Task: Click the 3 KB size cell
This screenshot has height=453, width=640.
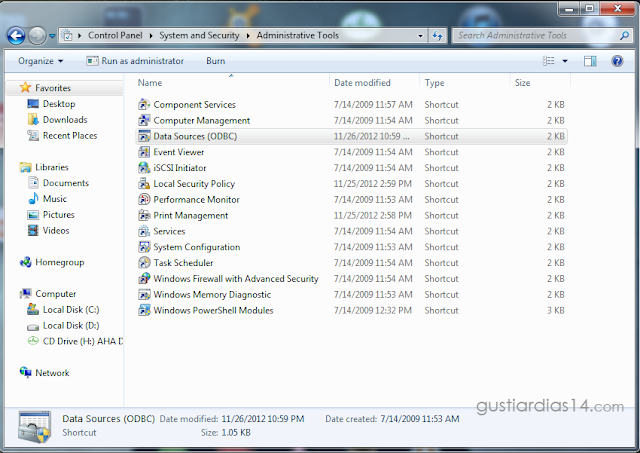Action: (556, 311)
